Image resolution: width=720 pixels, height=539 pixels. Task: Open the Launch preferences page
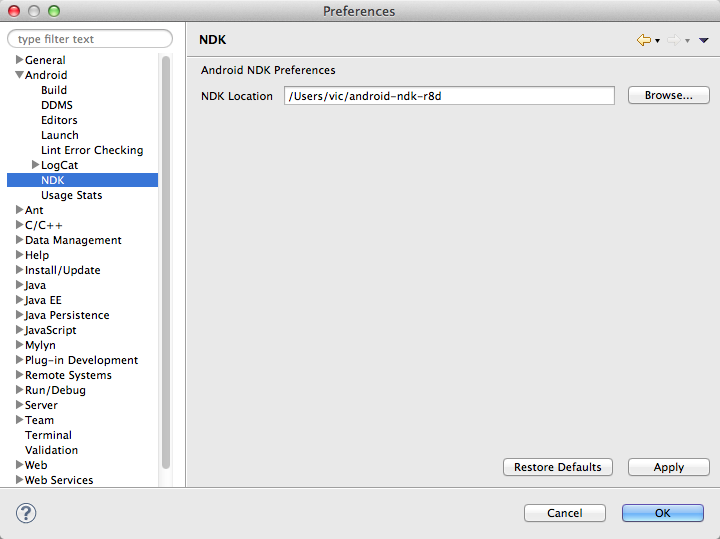coord(60,135)
